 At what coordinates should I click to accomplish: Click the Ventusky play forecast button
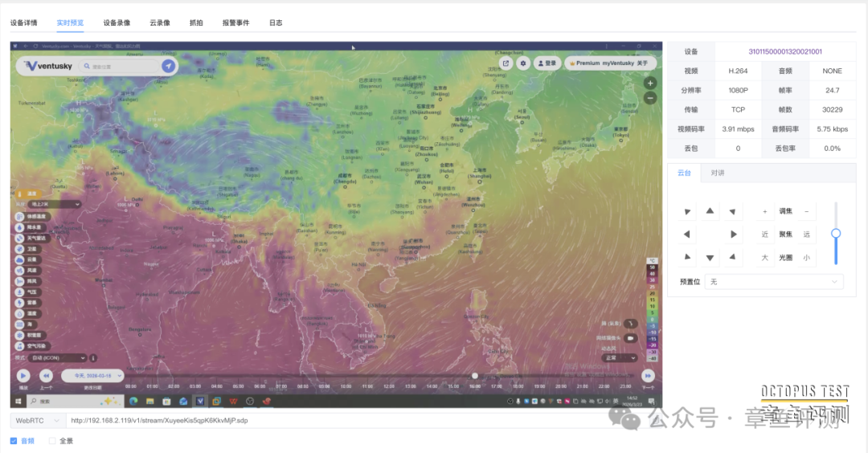point(23,376)
